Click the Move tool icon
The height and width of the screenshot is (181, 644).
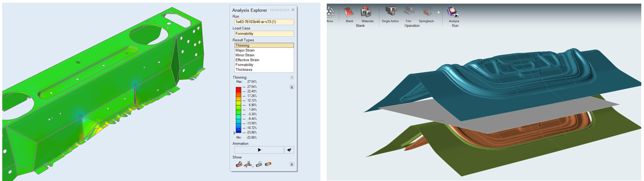pos(329,12)
